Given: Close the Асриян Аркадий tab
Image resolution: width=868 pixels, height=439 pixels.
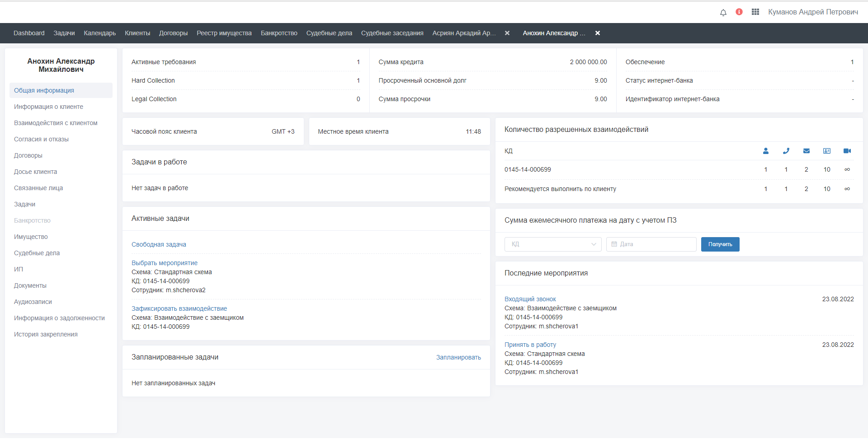Looking at the screenshot, I should click(507, 33).
